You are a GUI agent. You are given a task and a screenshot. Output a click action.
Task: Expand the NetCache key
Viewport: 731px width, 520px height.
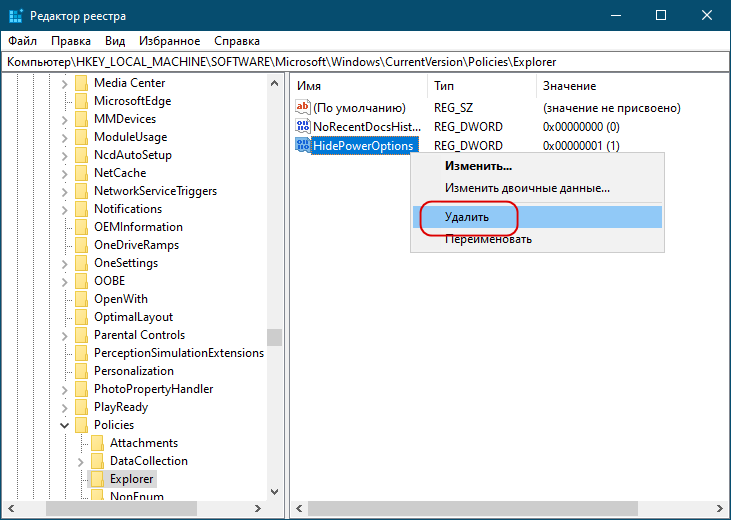tap(65, 173)
